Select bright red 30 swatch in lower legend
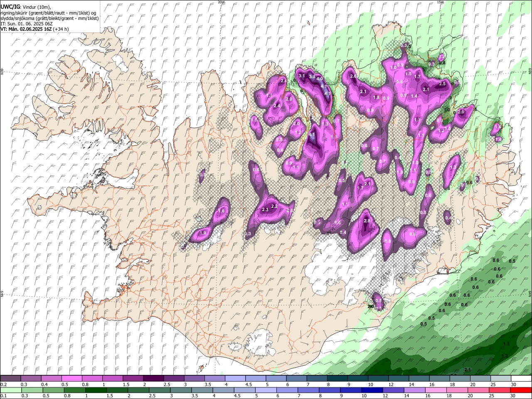Viewport: 532px width, 399px height. click(520, 390)
